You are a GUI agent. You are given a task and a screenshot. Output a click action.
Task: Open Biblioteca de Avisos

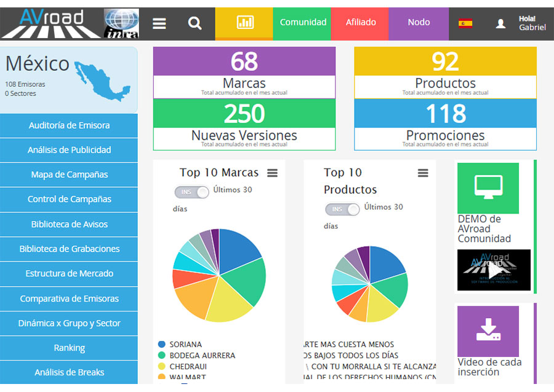[69, 224]
